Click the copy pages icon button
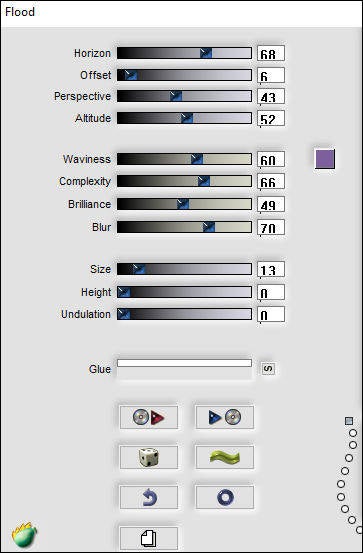 point(149,538)
